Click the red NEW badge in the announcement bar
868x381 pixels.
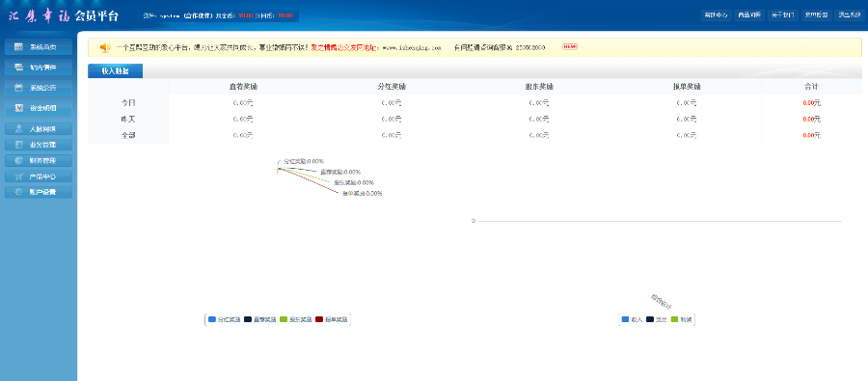[x=570, y=47]
